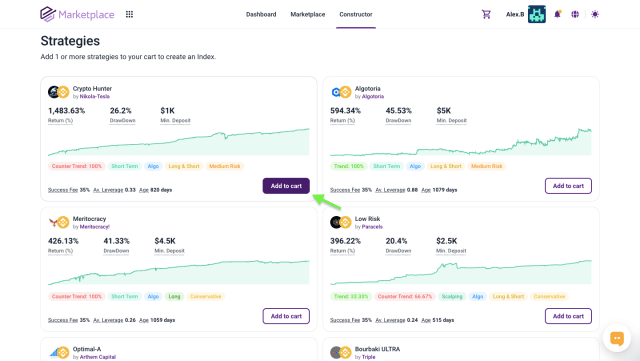Open the shopping cart icon
This screenshot has height=361, width=640.
pyautogui.click(x=486, y=14)
